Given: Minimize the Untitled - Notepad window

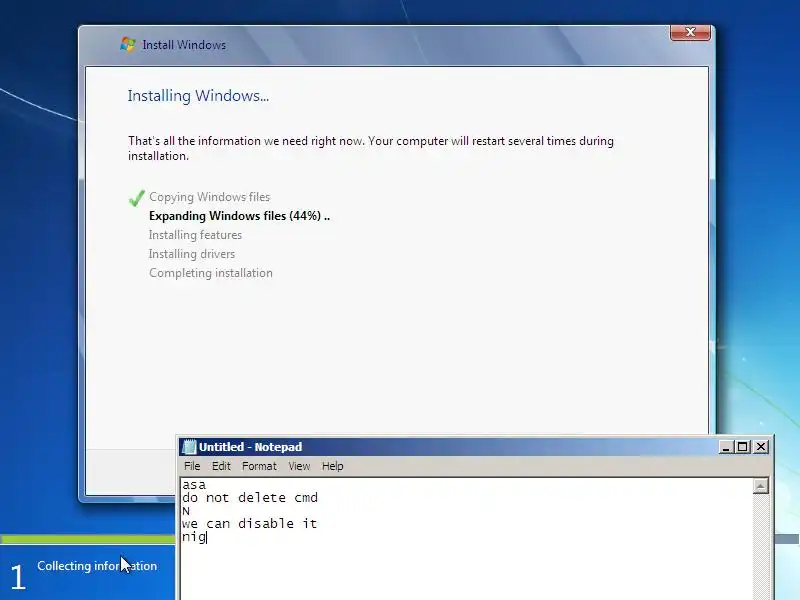Looking at the screenshot, I should (726, 447).
